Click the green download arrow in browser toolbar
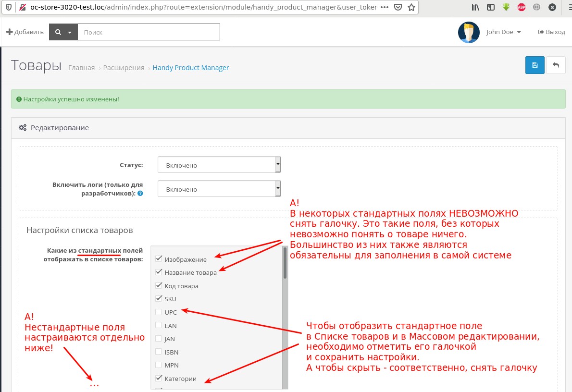Screen dimensions: 572x392 505,7
